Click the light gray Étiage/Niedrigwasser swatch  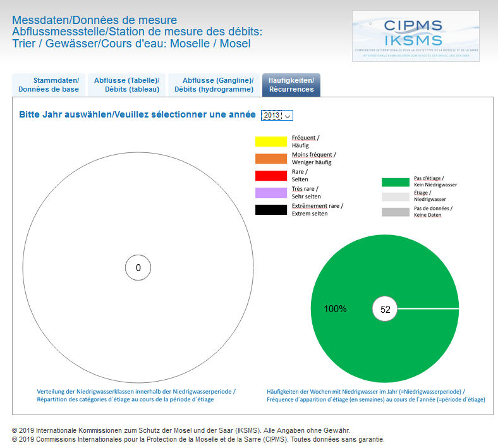[x=396, y=197]
